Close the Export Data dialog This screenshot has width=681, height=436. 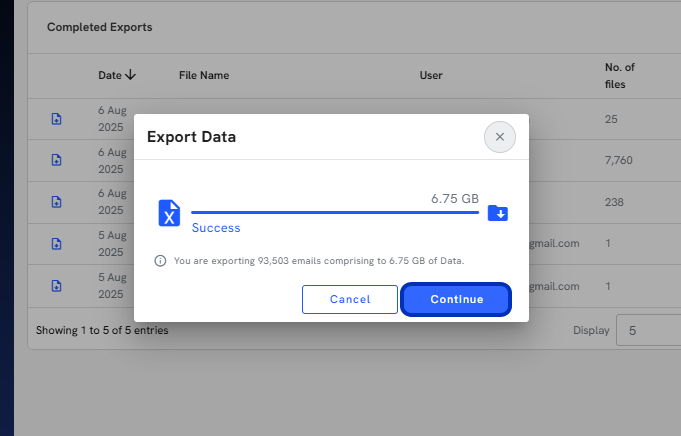tap(500, 137)
